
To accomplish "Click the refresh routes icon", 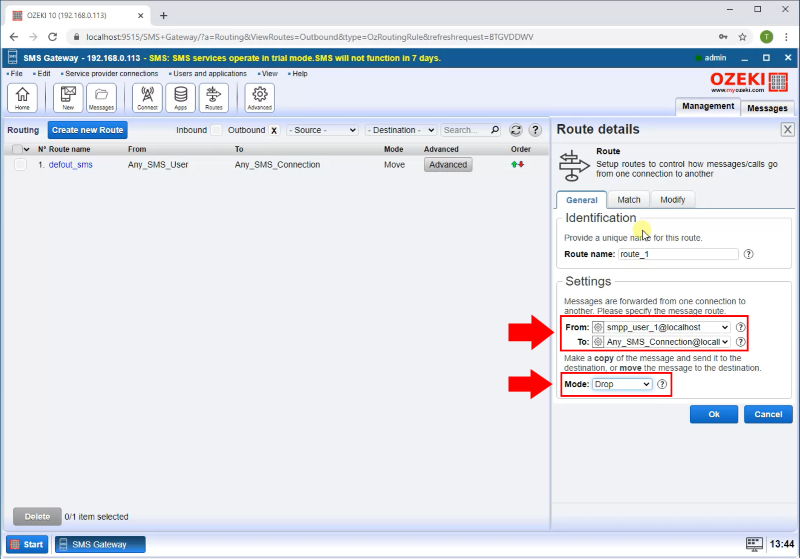I will coord(516,130).
